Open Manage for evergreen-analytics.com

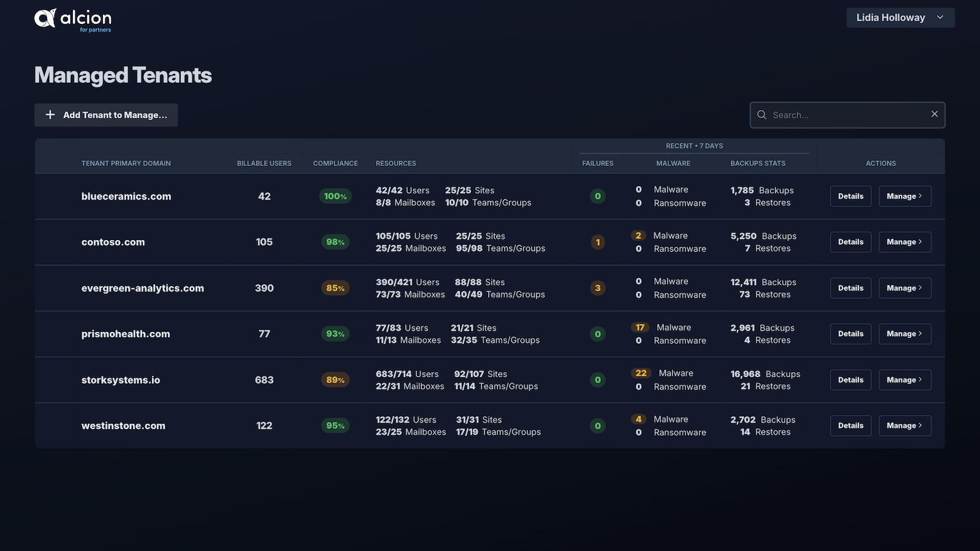coord(905,288)
